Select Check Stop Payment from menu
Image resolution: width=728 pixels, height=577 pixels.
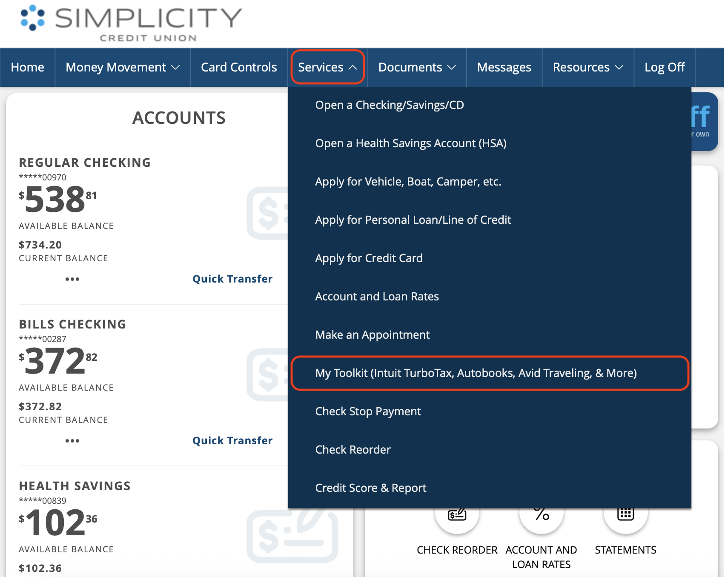pyautogui.click(x=368, y=411)
